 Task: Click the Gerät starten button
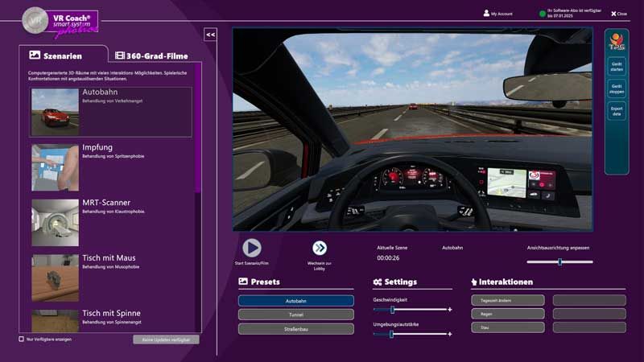coord(617,67)
